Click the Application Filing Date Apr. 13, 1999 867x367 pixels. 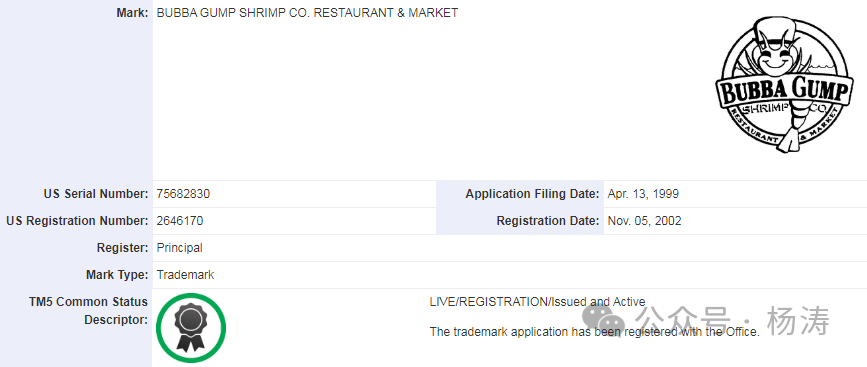pos(643,194)
